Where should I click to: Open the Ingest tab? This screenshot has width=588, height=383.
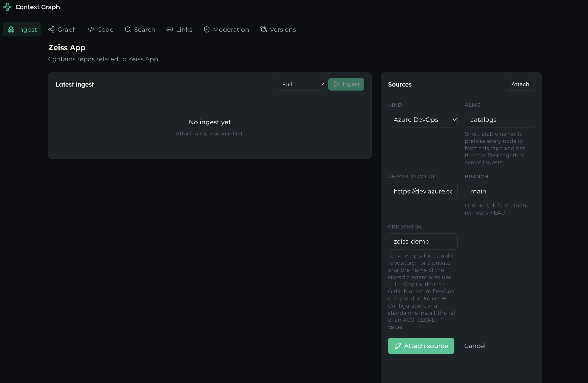(x=22, y=30)
